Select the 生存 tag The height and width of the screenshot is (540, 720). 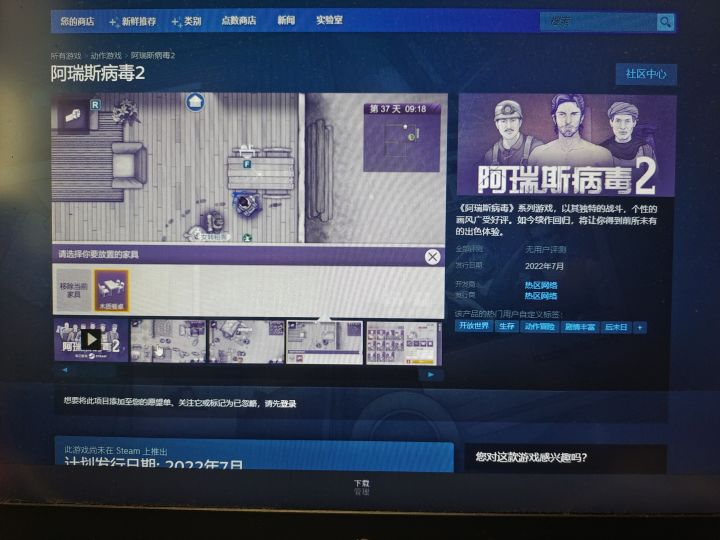click(x=506, y=326)
